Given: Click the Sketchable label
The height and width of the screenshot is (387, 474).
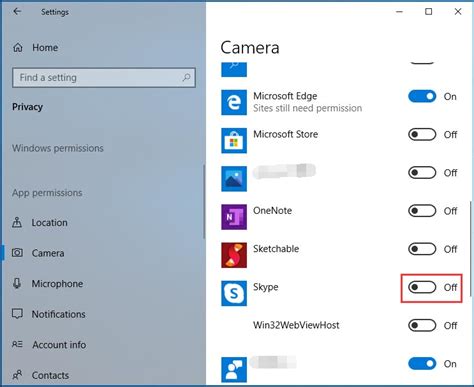Looking at the screenshot, I should click(x=276, y=249).
